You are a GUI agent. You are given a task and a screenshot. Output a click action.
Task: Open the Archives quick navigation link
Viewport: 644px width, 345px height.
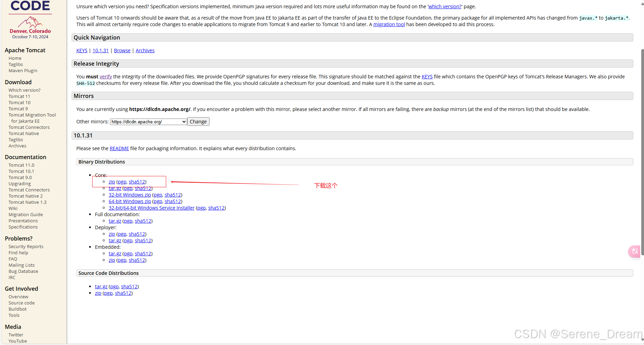tap(145, 51)
